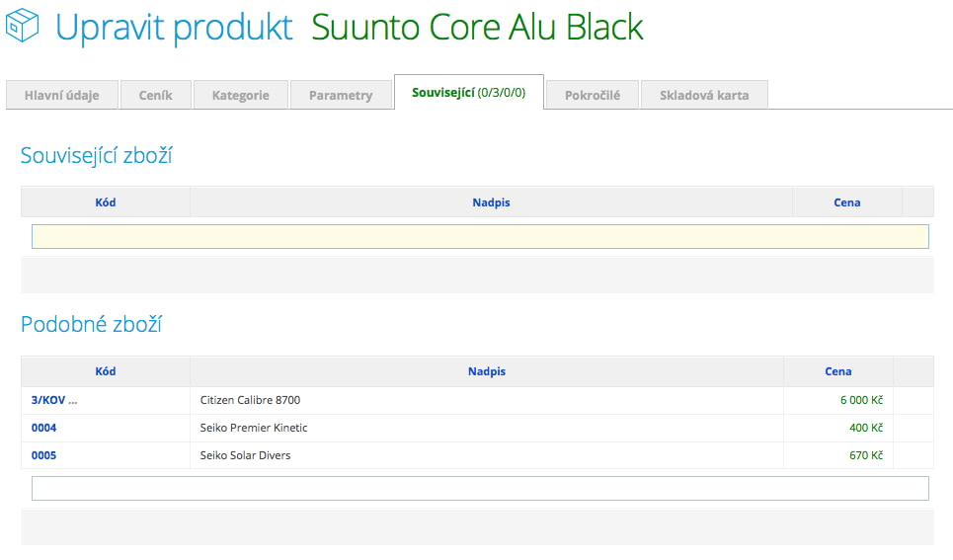
Task: Focus the Podobné zboží search input
Action: [480, 488]
